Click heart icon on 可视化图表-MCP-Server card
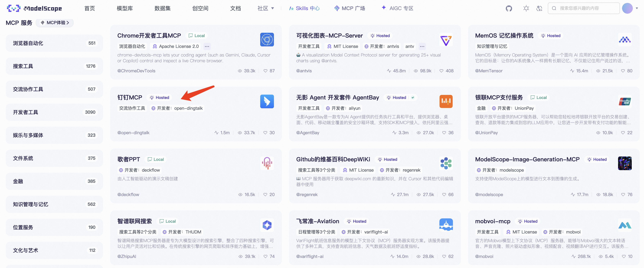644x268 pixels. (441, 71)
